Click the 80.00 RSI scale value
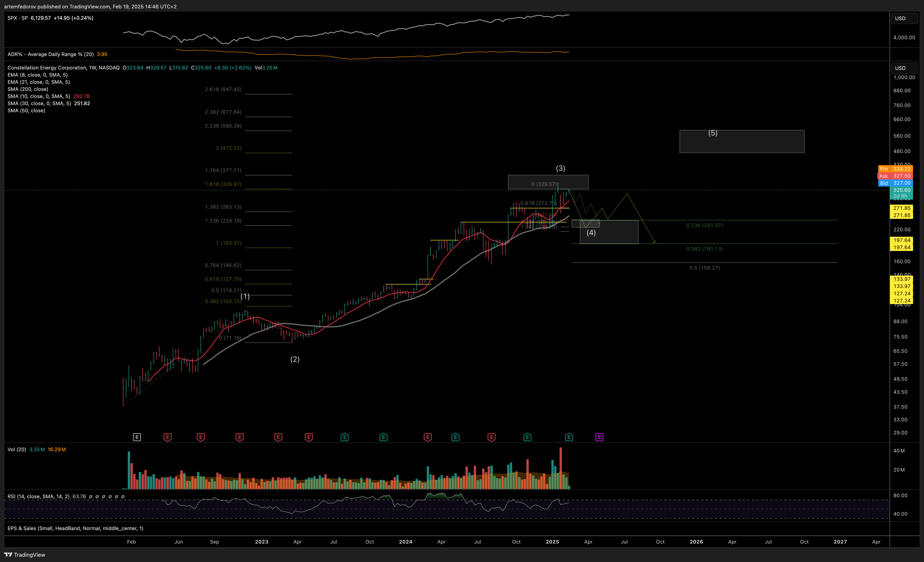 [900, 496]
